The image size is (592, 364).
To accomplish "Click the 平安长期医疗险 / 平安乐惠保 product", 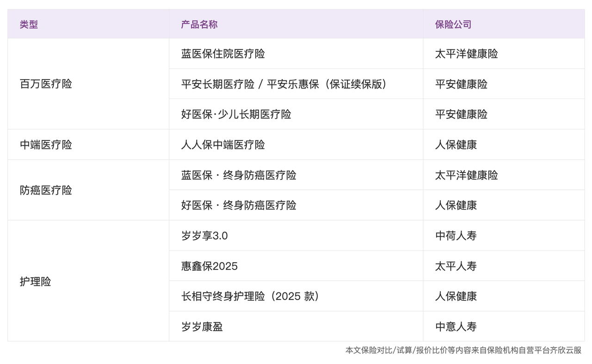I will [284, 84].
